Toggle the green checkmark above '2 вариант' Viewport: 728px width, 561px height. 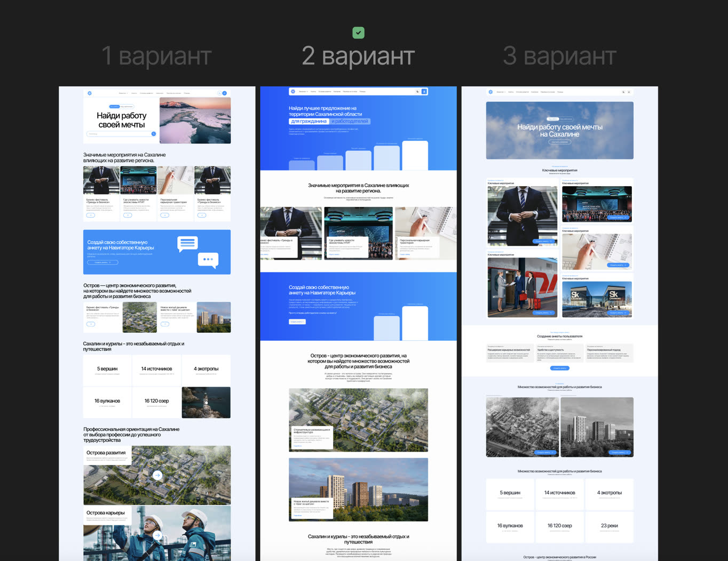pyautogui.click(x=359, y=33)
